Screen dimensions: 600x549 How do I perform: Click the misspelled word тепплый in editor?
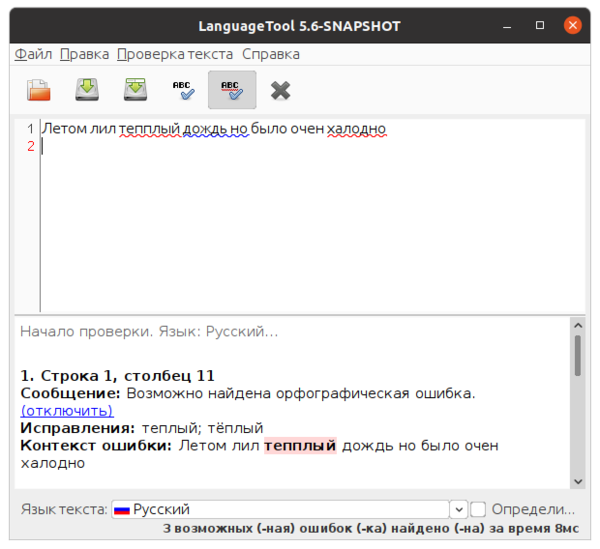149,129
